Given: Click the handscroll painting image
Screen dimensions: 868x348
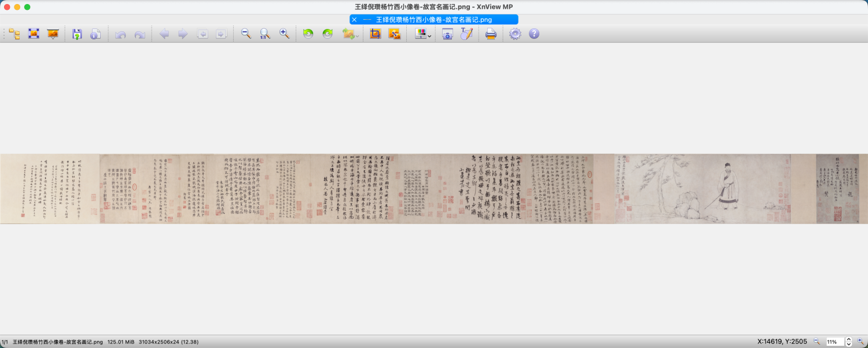Looking at the screenshot, I should coord(434,189).
